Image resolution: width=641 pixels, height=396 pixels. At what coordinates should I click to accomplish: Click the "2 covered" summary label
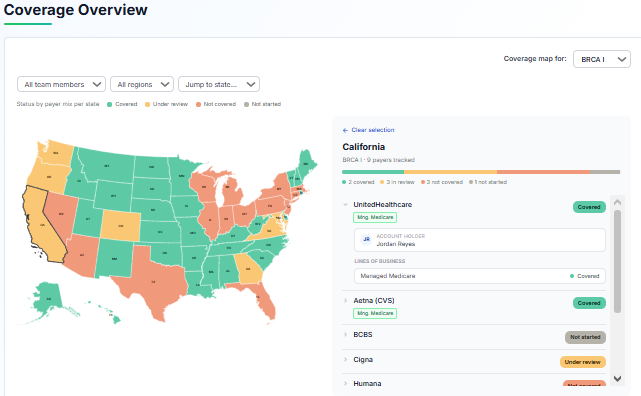[x=361, y=182]
